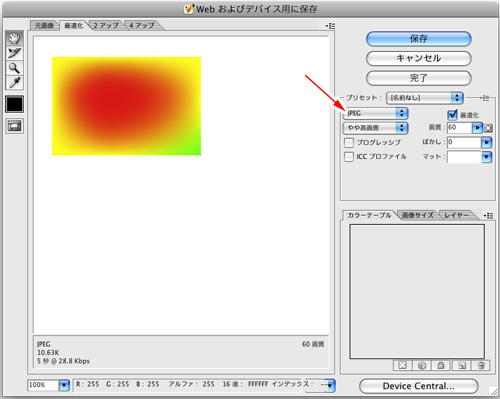Click the 保存 button
This screenshot has width=500, height=399.
pos(419,39)
